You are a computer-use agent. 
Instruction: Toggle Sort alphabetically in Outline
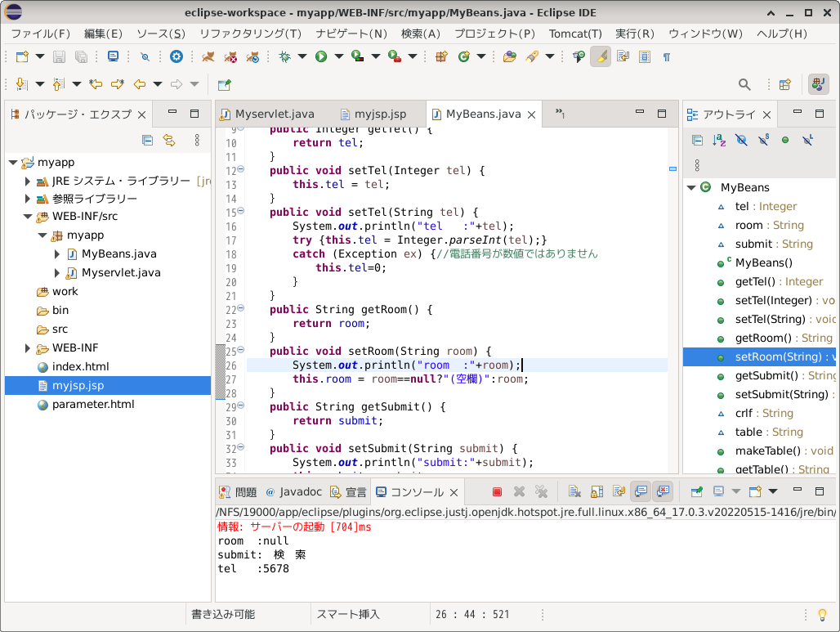pyautogui.click(x=719, y=141)
